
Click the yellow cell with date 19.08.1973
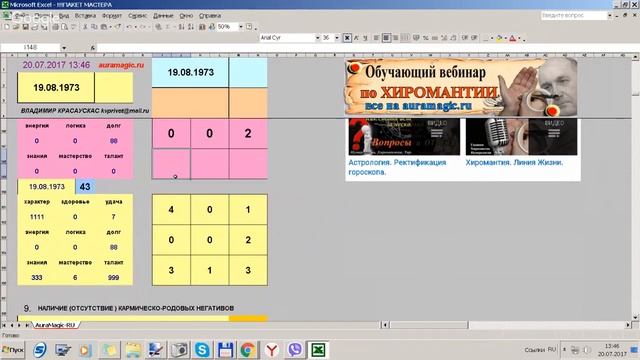pyautogui.click(x=56, y=87)
